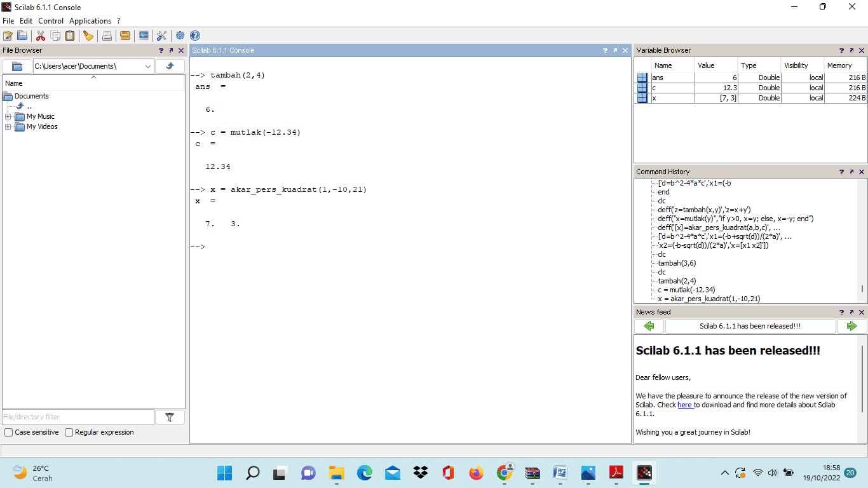Show hidden system tray icons chevron
This screenshot has width=868, height=488.
coord(724,473)
